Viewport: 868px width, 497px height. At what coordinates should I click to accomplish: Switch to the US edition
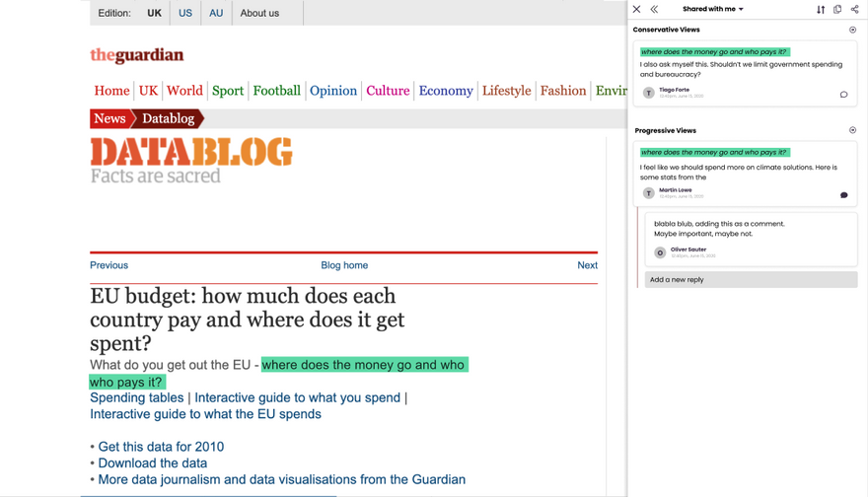click(185, 13)
